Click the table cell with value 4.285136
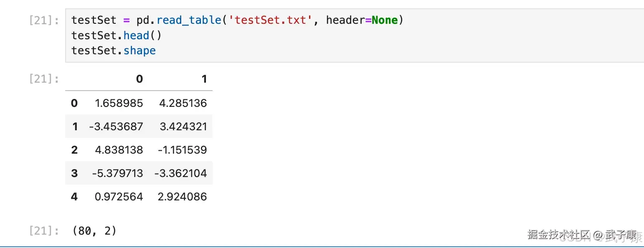The height and width of the screenshot is (248, 644). tap(183, 103)
